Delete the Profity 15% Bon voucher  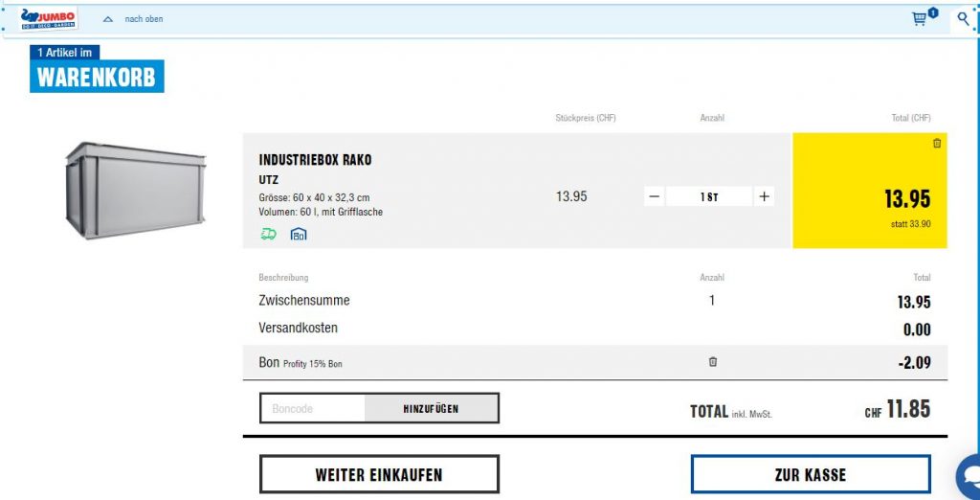coord(712,362)
